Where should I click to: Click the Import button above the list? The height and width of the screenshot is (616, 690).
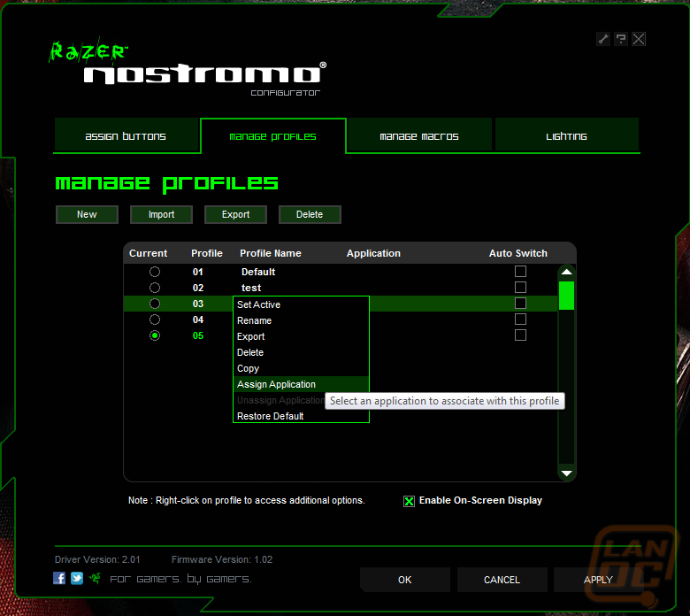tap(162, 214)
